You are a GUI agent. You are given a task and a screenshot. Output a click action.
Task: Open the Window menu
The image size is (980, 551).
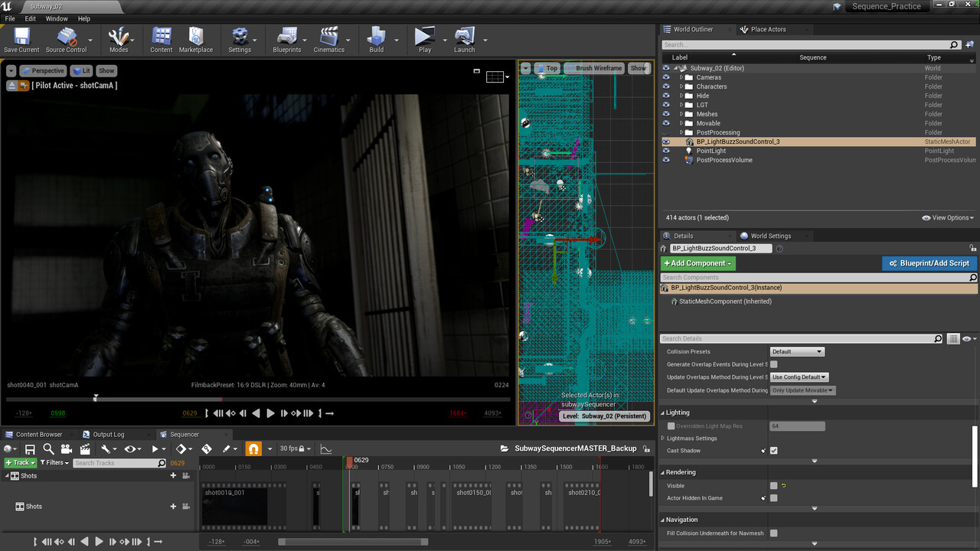pos(57,18)
